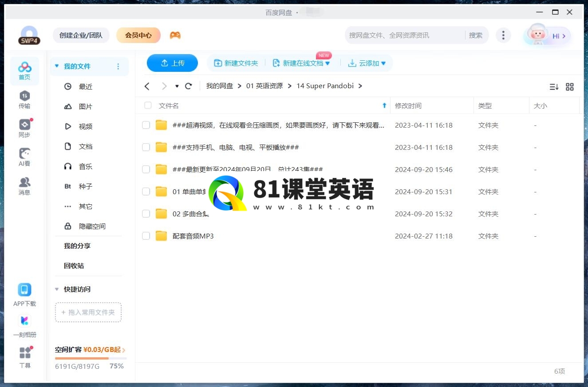The image size is (588, 387).
Task: Select 视频 in the sidebar
Action: [86, 126]
